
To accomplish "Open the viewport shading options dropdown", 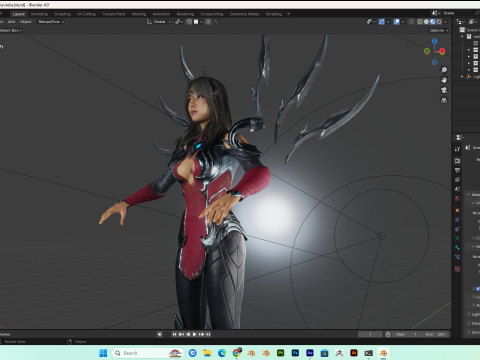I will point(446,22).
